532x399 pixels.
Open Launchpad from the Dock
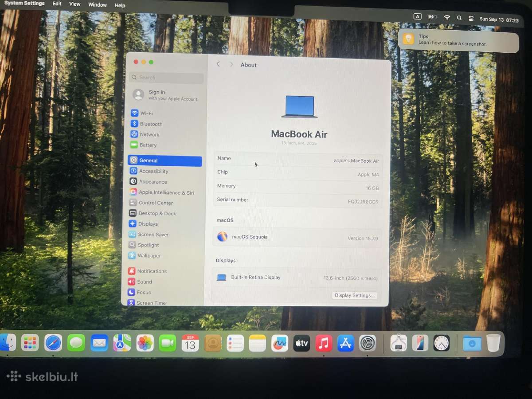pos(30,343)
